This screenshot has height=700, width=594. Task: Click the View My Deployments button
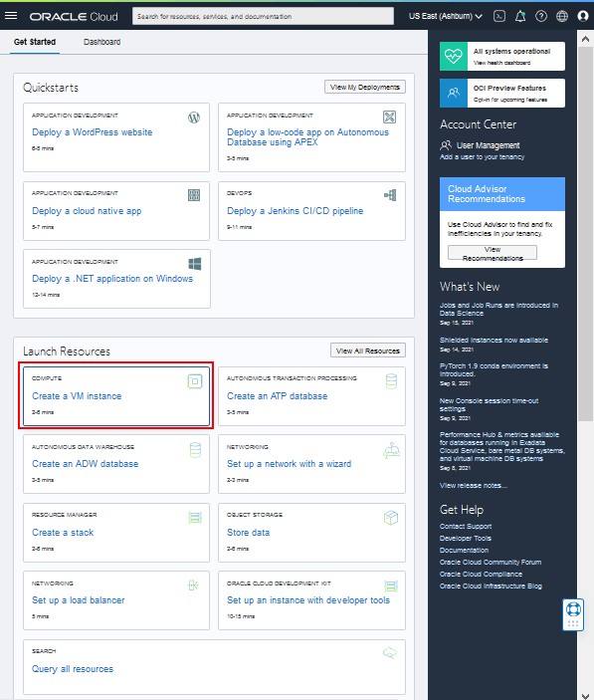pyautogui.click(x=365, y=87)
